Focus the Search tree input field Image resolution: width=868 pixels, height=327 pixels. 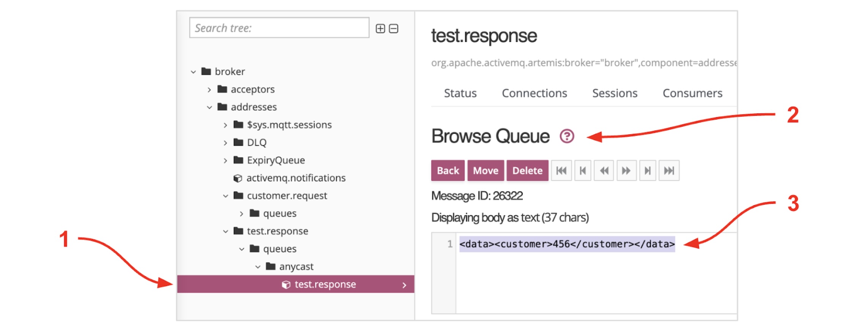279,28
